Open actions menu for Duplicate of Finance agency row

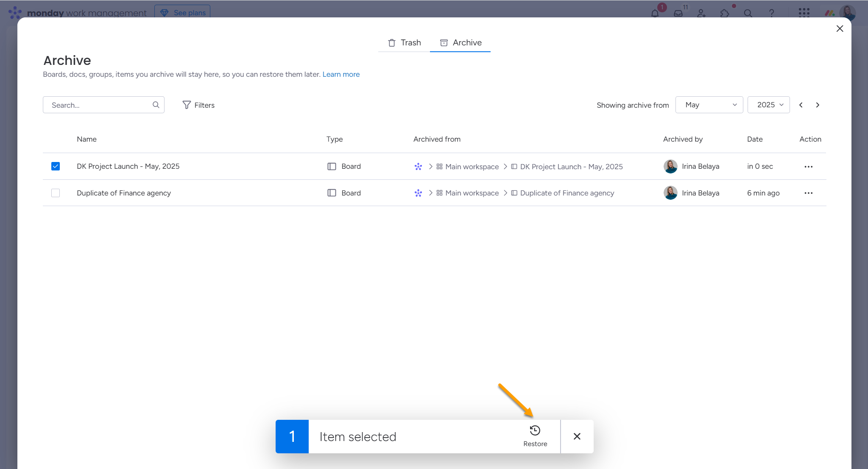[809, 193]
